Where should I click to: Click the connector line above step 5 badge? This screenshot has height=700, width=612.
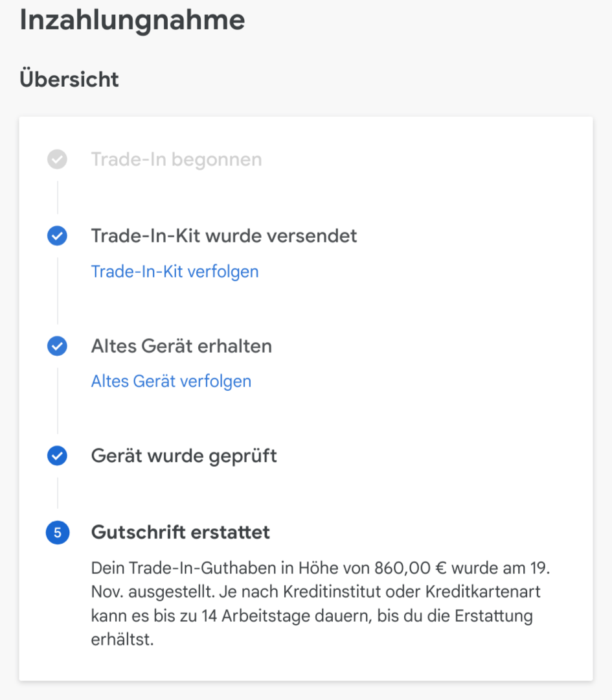57,494
